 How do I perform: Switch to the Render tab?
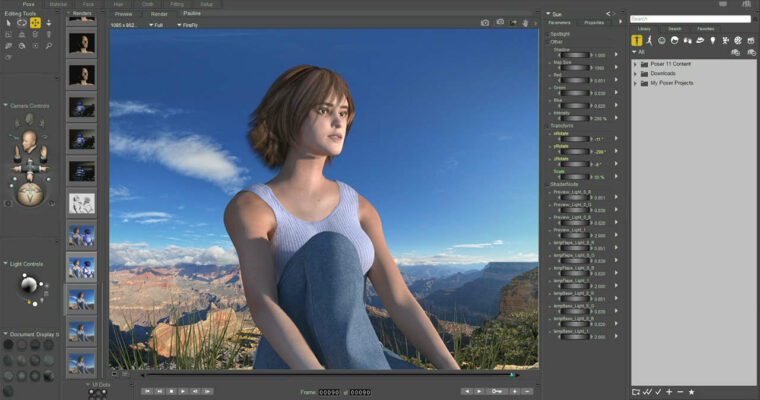point(159,14)
